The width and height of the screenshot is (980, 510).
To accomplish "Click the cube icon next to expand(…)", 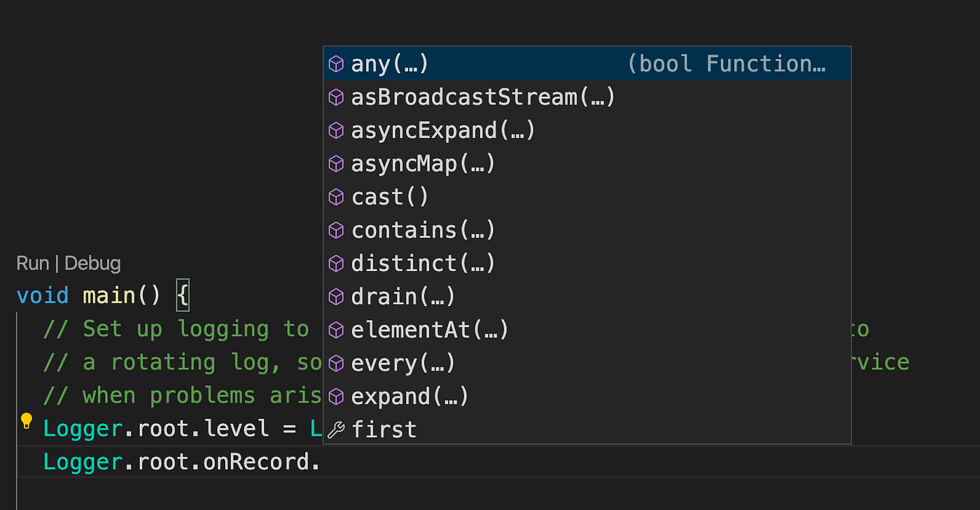I will click(337, 397).
